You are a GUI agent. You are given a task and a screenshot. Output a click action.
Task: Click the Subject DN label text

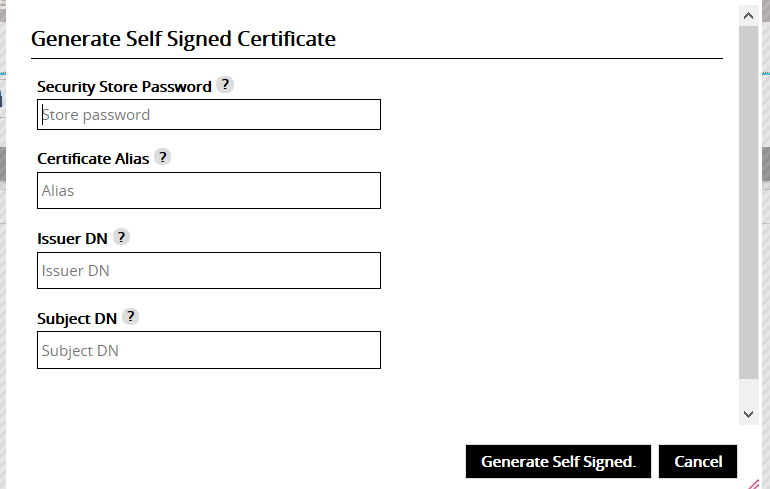coord(77,318)
